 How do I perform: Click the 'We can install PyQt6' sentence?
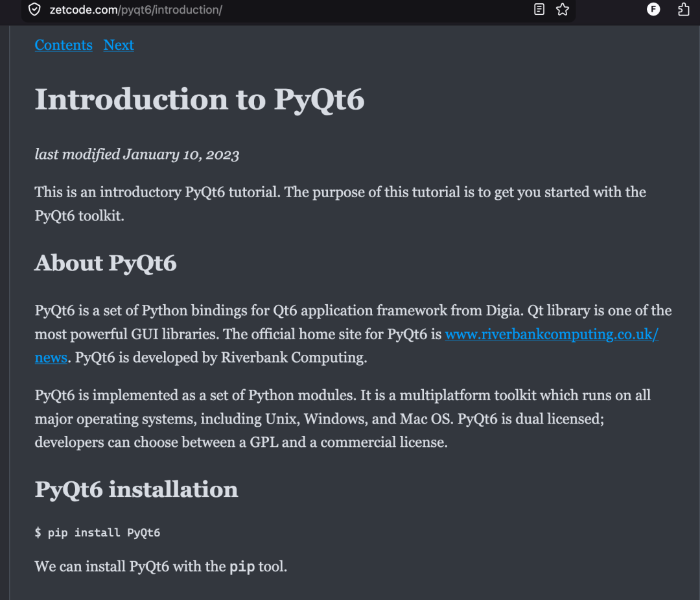coord(161,566)
